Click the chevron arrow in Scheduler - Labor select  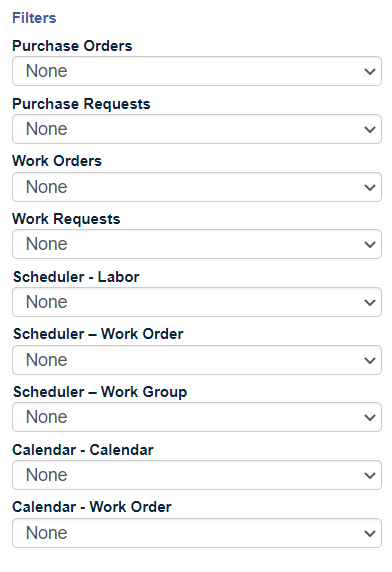pos(370,302)
